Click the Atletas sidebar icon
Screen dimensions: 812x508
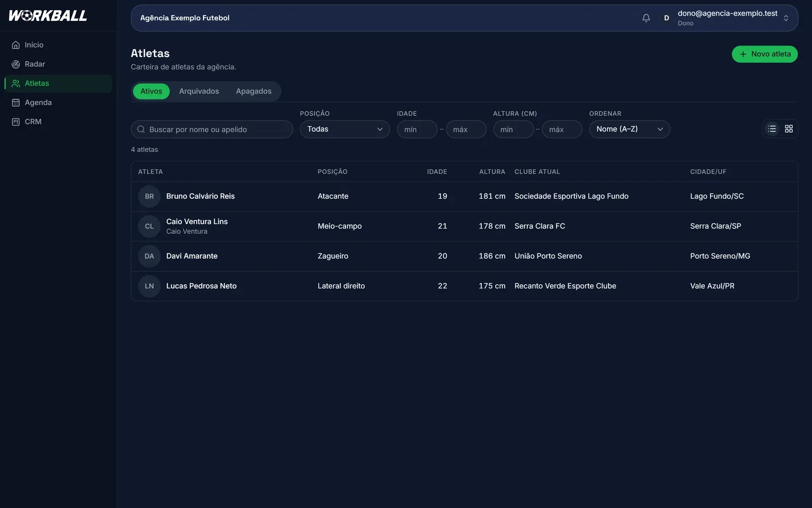(16, 84)
